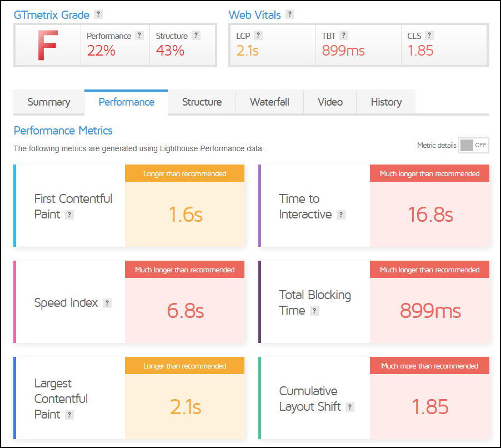Image resolution: width=501 pixels, height=448 pixels.
Task: Click the Time to Interactive label
Action: [x=305, y=207]
